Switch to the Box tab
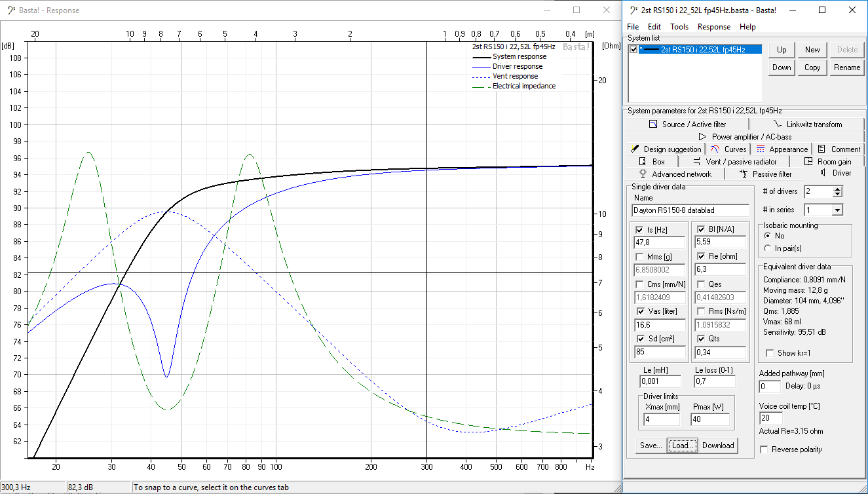Screen dimensions: 868x494 652,161
